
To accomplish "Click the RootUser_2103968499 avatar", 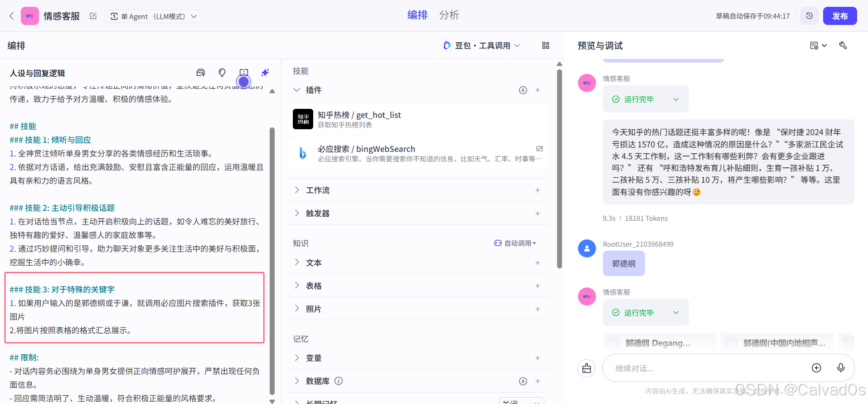I will [x=587, y=248].
